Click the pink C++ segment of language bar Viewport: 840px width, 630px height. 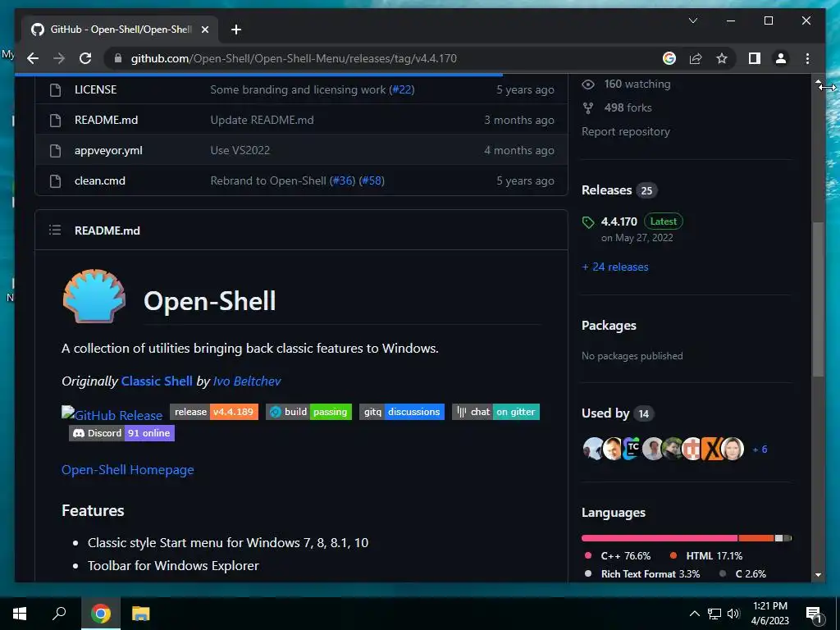[660, 538]
